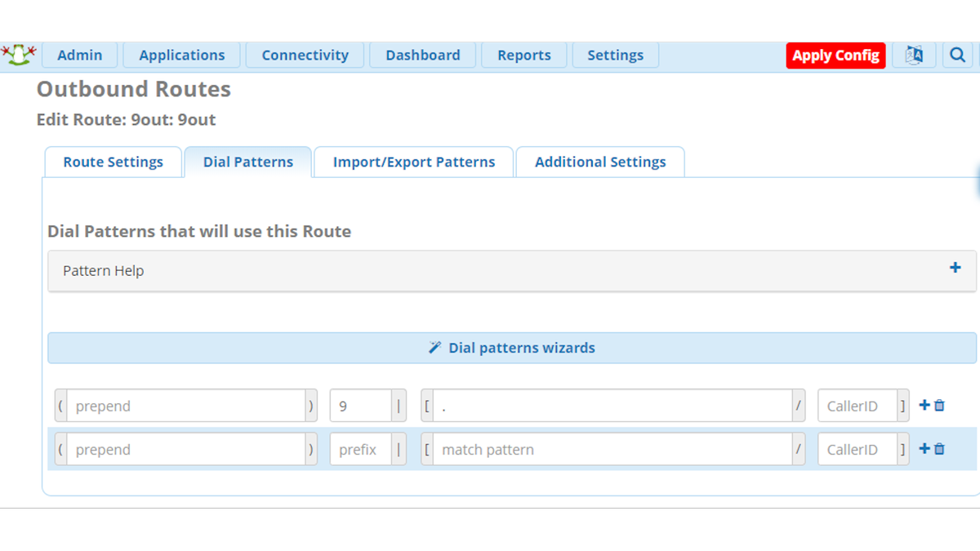Open the language translation icon
The width and height of the screenshot is (980, 551).
tap(914, 55)
